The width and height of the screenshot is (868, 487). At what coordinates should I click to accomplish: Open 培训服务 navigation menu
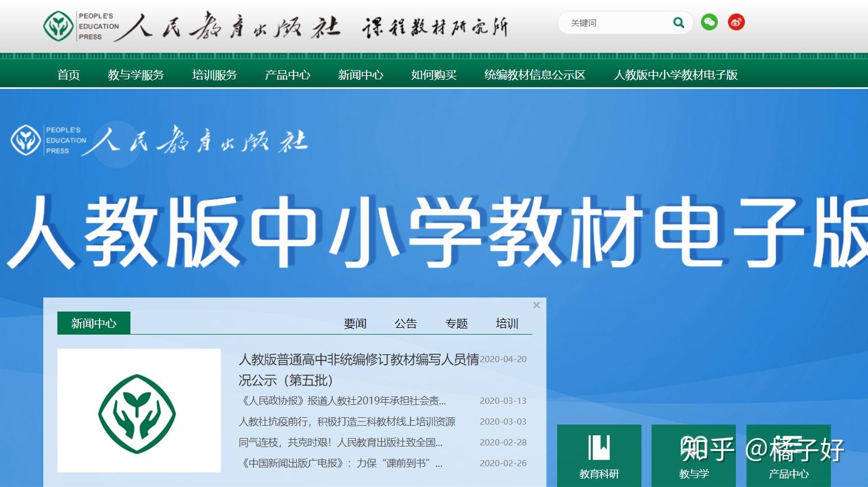click(214, 75)
